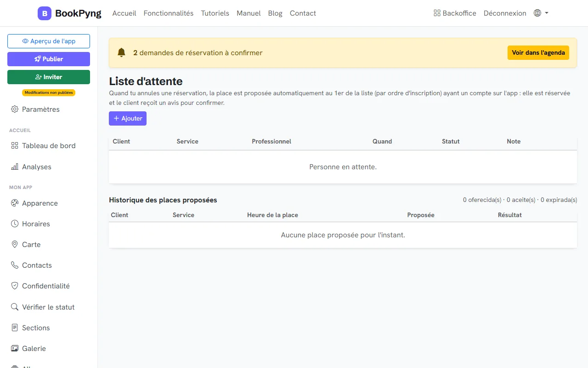
Task: Click the BookPyng logo icon
Action: (x=45, y=13)
